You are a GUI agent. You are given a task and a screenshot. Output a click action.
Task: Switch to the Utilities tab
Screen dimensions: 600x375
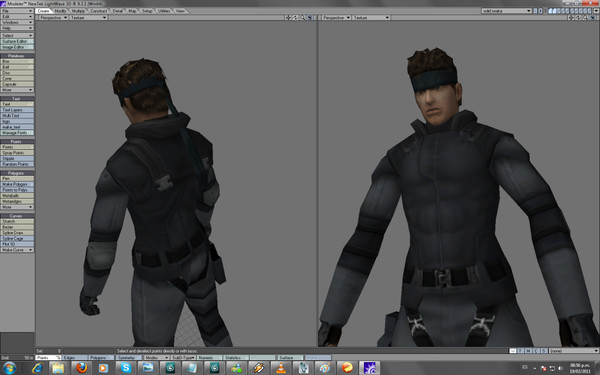point(164,11)
